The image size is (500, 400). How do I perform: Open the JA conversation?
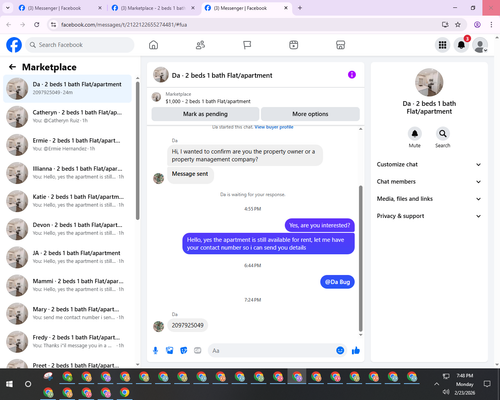tap(67, 257)
